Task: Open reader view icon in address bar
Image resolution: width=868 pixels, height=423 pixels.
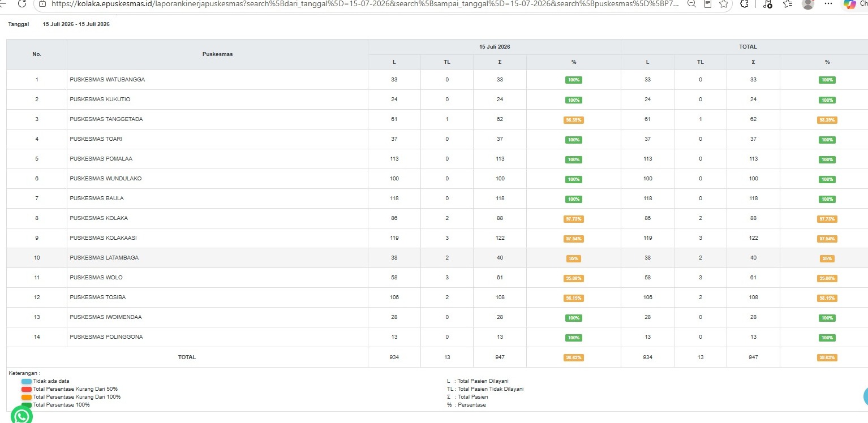Action: tap(707, 3)
